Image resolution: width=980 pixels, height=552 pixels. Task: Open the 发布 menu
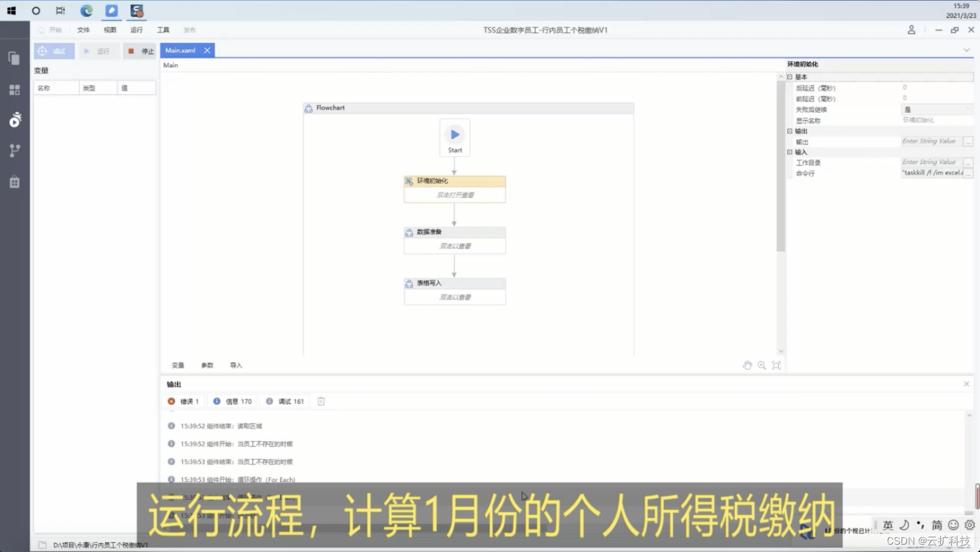189,29
